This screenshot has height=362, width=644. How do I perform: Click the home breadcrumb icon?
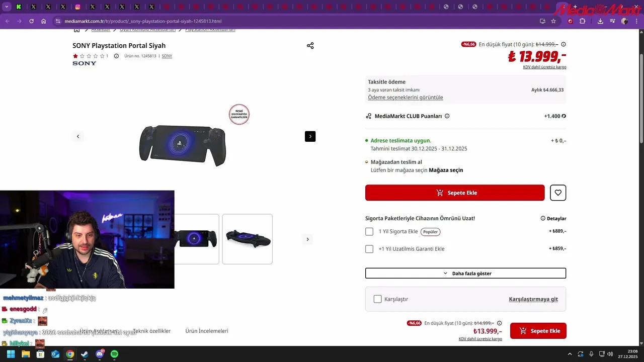tap(76, 30)
